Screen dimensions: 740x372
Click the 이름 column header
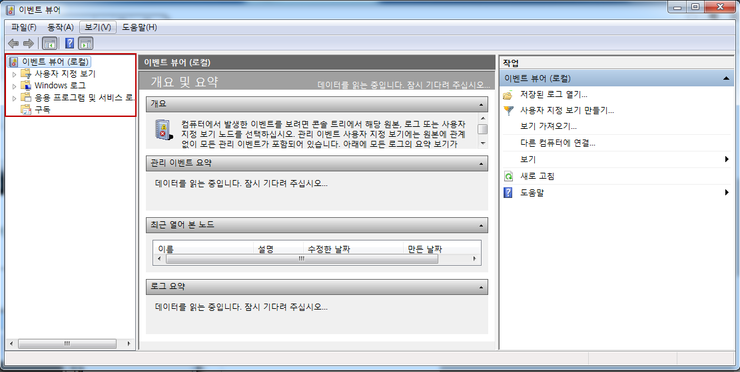click(x=166, y=249)
